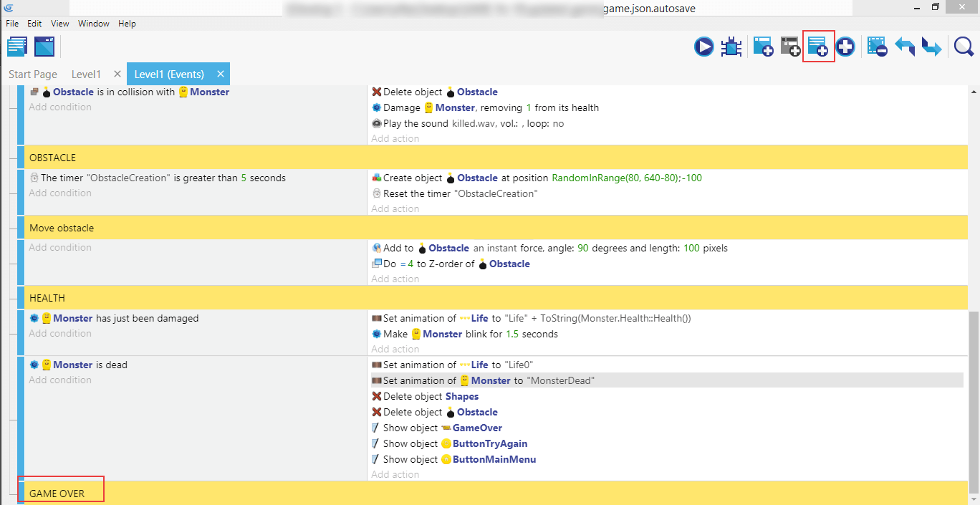This screenshot has width=980, height=505.
Task: Open search in events magnifier
Action: point(964,47)
